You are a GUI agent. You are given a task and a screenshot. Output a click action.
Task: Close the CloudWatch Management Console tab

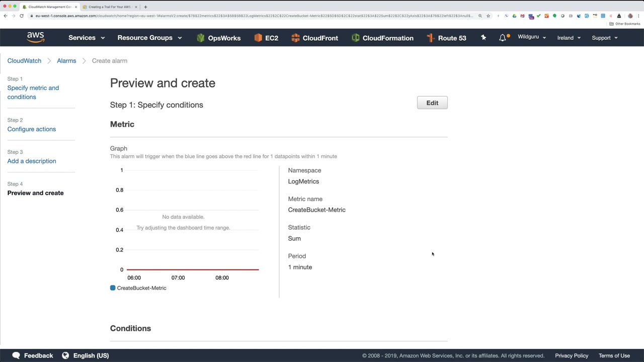(x=76, y=7)
